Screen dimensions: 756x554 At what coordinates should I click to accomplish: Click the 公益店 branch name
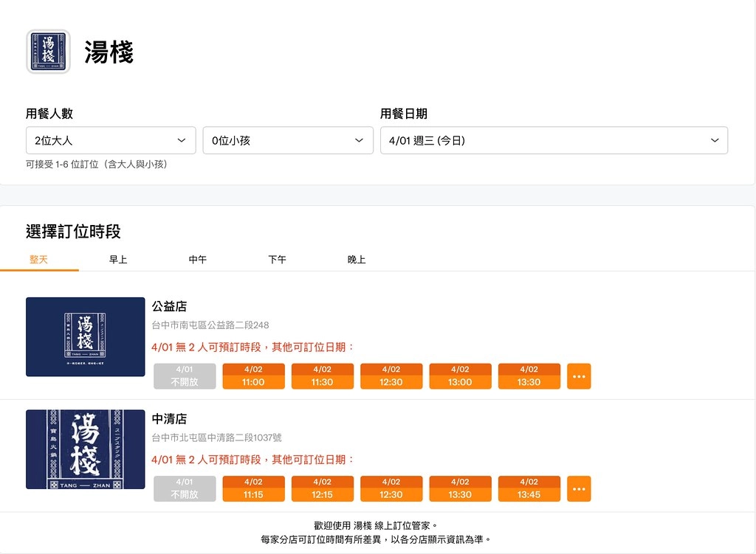[x=169, y=306]
